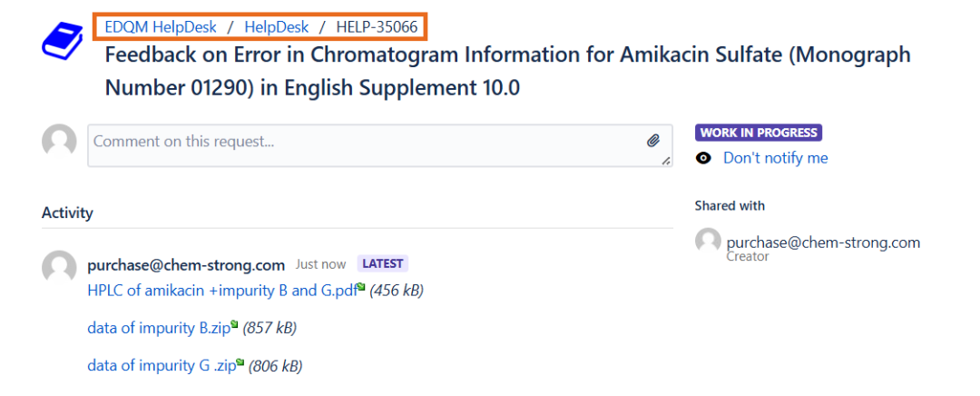
Task: Open the EDQM HelpDesk breadcrumb link
Action: tap(161, 27)
